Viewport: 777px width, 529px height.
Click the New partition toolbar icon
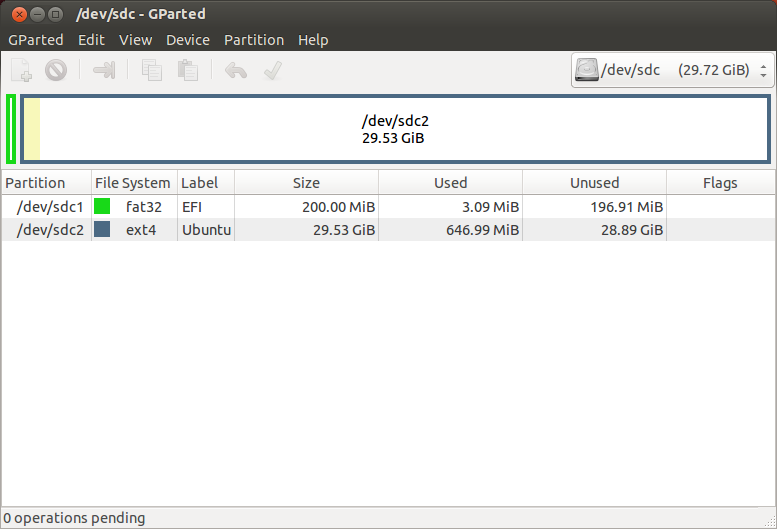pyautogui.click(x=21, y=70)
